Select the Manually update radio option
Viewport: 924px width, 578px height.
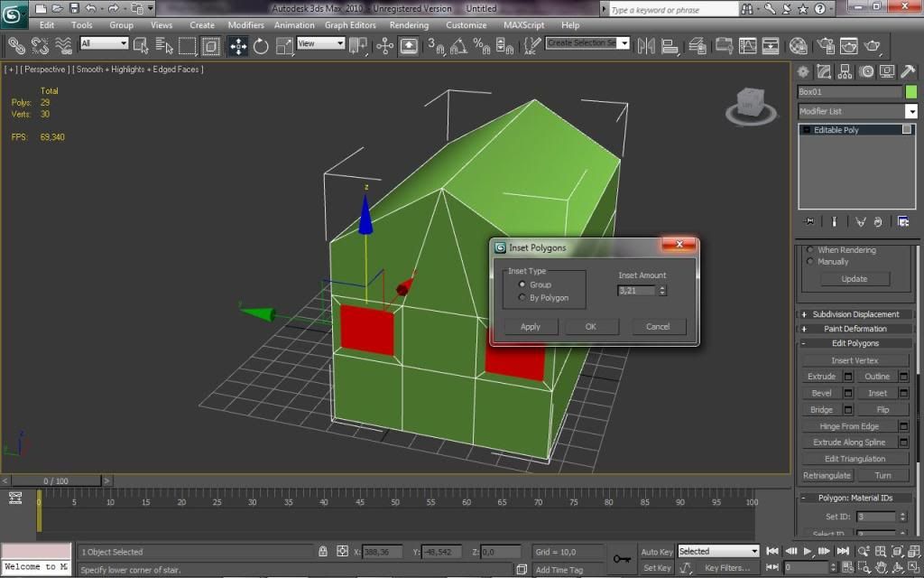811,262
